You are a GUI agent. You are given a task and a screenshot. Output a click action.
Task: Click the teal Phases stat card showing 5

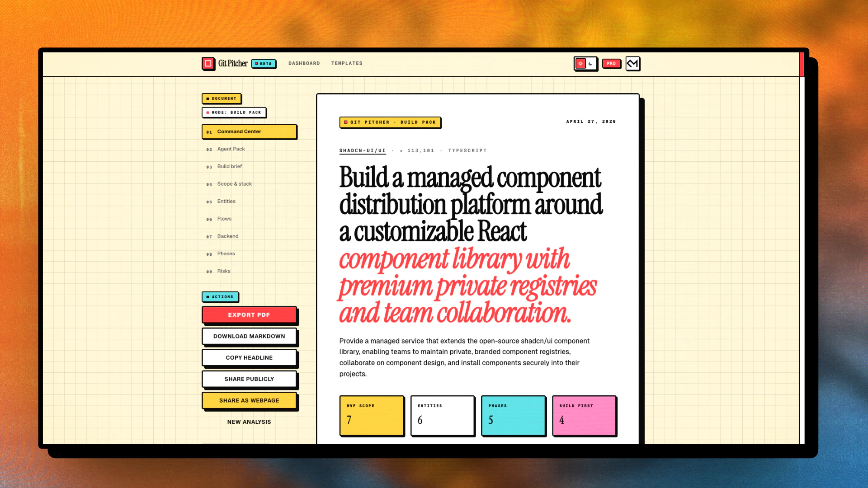(514, 416)
